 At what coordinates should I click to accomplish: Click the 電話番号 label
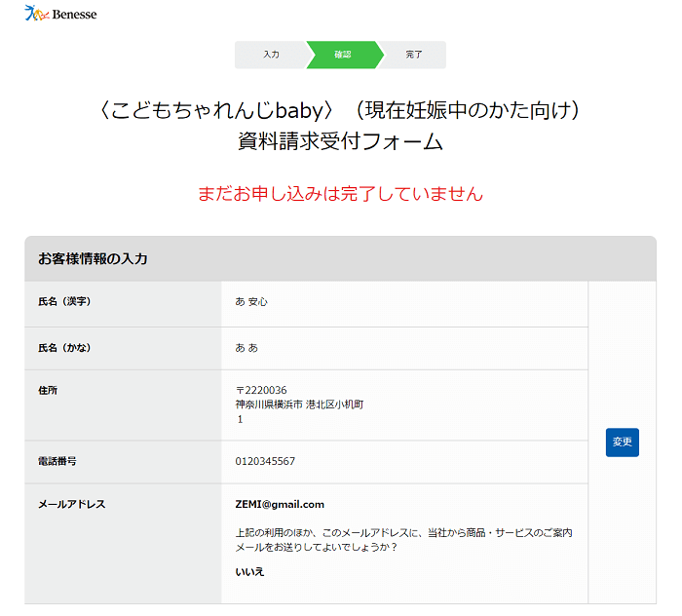pos(57,461)
